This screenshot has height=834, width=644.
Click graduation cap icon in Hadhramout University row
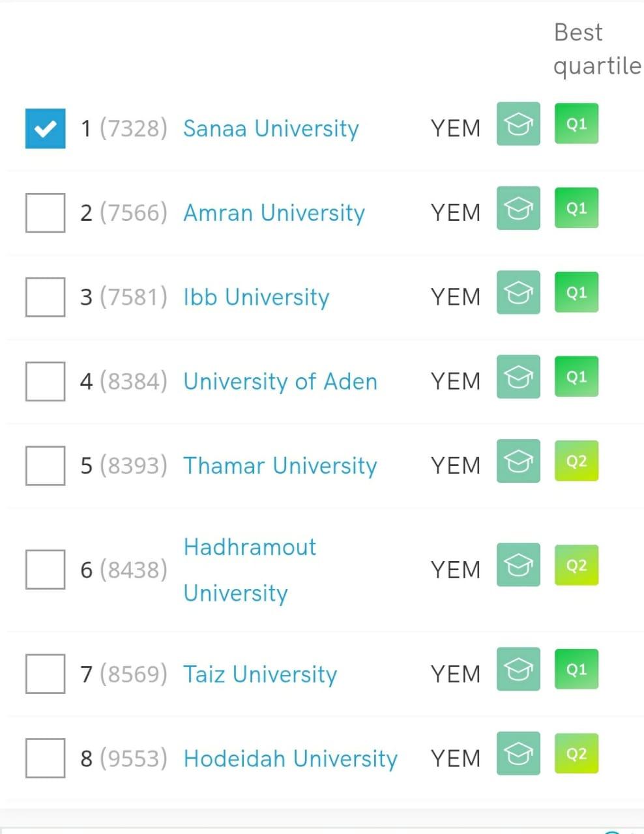tap(518, 565)
